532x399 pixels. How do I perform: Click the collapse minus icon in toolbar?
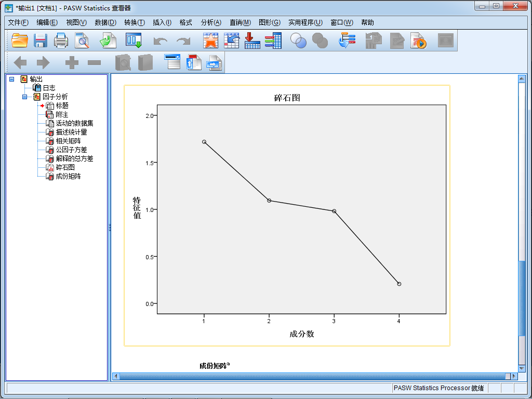point(95,63)
